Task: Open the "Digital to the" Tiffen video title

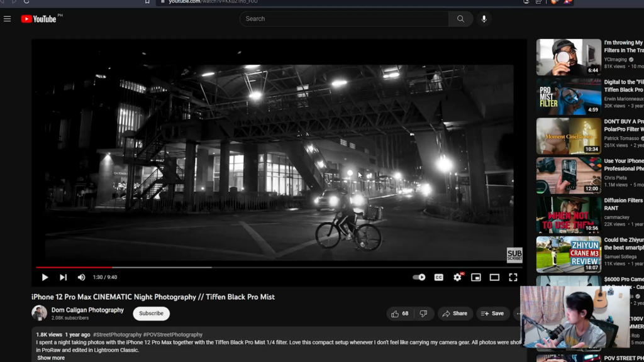Action: click(x=624, y=85)
